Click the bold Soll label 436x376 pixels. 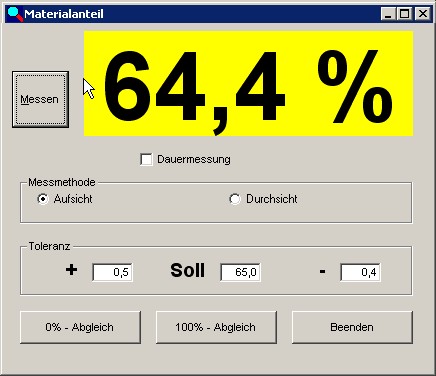pyautogui.click(x=188, y=270)
